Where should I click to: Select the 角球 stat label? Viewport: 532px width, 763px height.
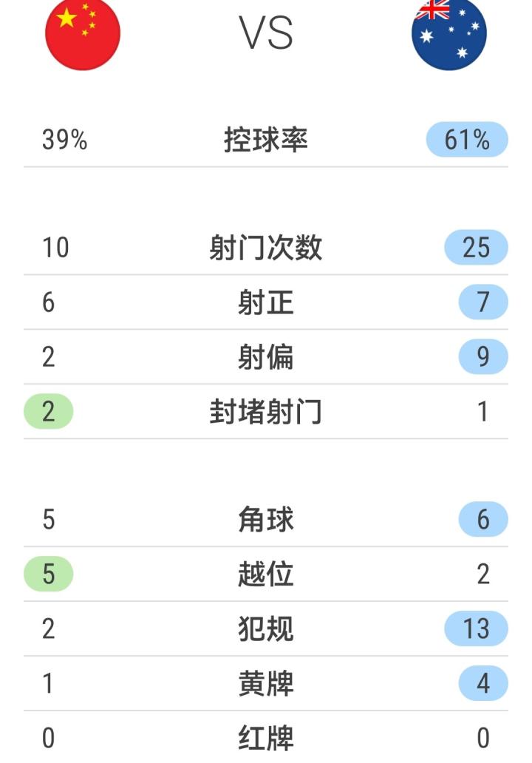pyautogui.click(x=266, y=520)
